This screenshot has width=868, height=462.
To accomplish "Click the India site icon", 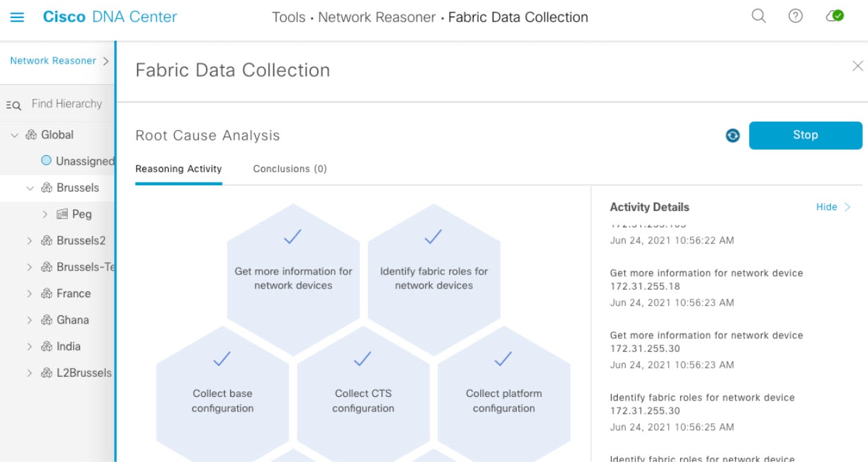I will pos(47,346).
